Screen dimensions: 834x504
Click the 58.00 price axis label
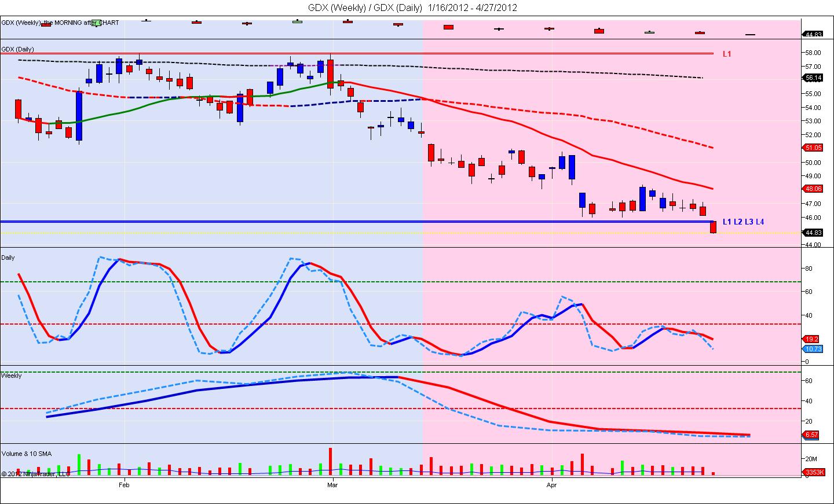[814, 53]
